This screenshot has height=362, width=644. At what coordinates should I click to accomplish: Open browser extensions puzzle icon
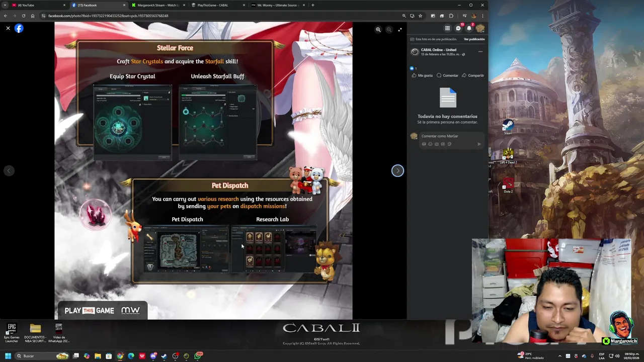[x=451, y=16]
